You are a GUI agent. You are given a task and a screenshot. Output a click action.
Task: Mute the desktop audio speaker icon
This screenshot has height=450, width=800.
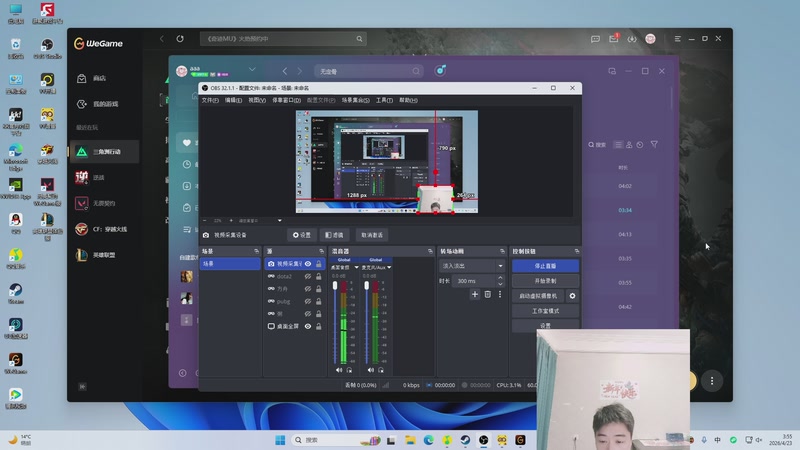click(x=339, y=370)
